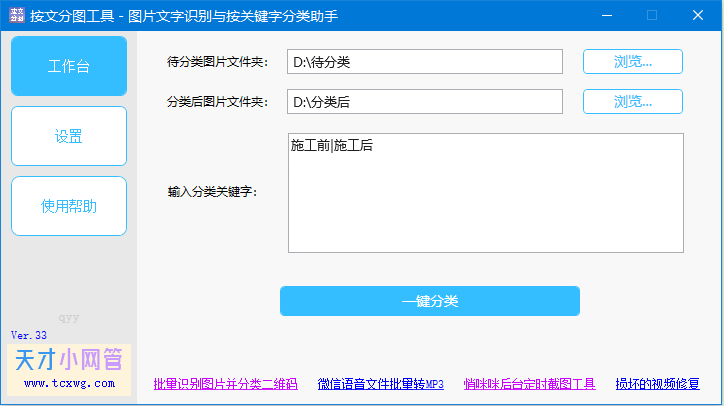Open the 使用帮助 tab
Screen dimensions: 724x406
pyautogui.click(x=69, y=206)
